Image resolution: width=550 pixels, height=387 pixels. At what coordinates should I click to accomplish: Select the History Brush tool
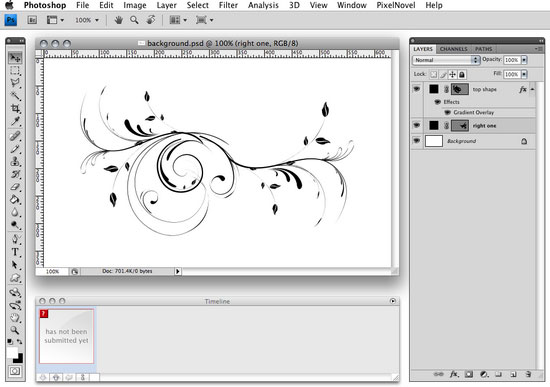point(15,174)
